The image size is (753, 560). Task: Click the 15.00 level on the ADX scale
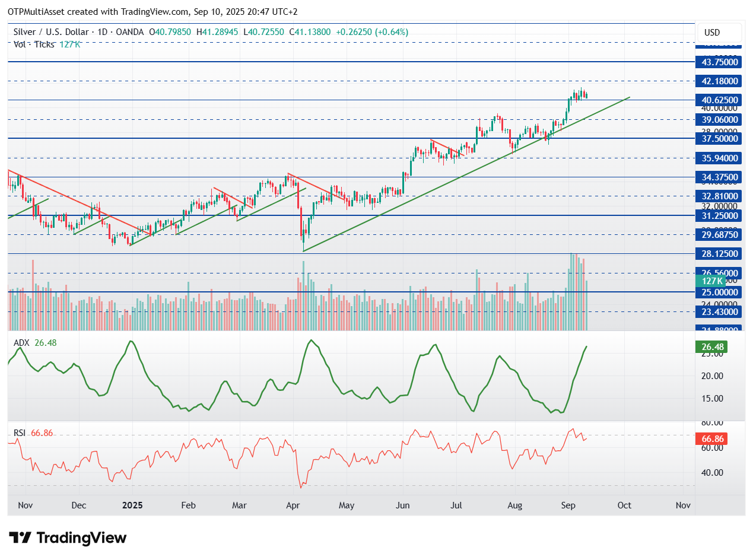[711, 398]
